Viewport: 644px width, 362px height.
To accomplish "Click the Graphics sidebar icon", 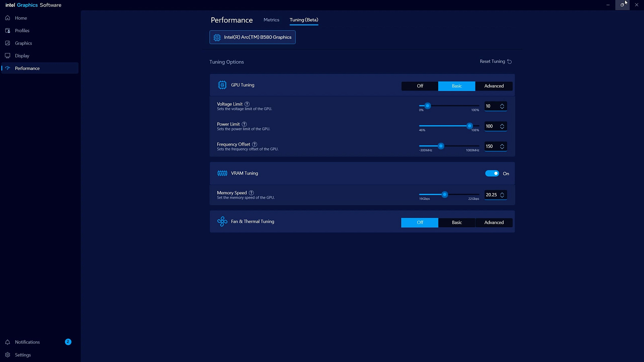I will (8, 43).
